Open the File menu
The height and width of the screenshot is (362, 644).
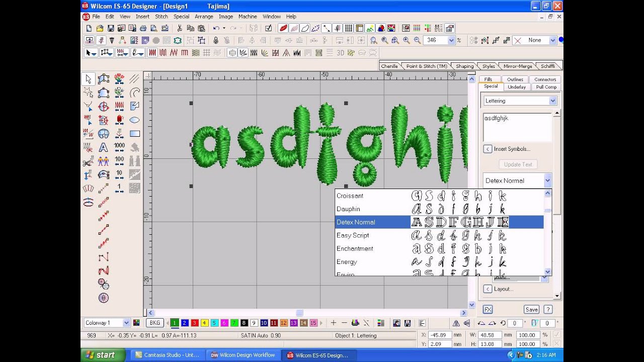click(96, 17)
